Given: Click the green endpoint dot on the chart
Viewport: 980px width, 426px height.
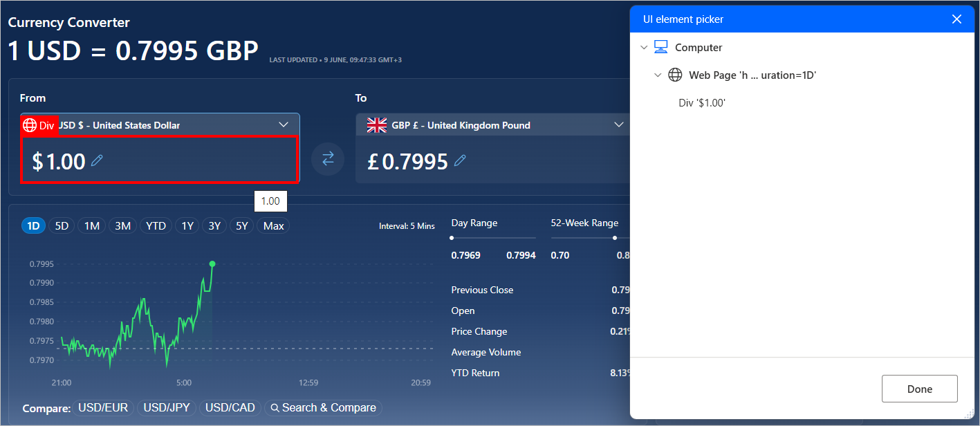Looking at the screenshot, I should tap(212, 263).
